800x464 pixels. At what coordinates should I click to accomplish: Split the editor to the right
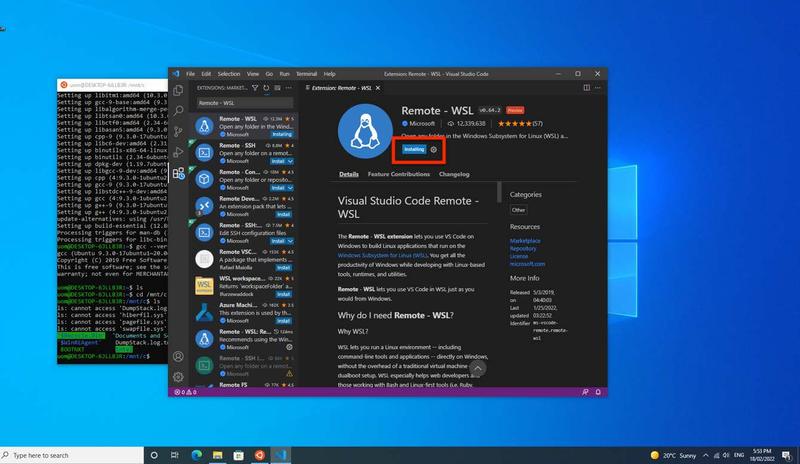(x=587, y=88)
